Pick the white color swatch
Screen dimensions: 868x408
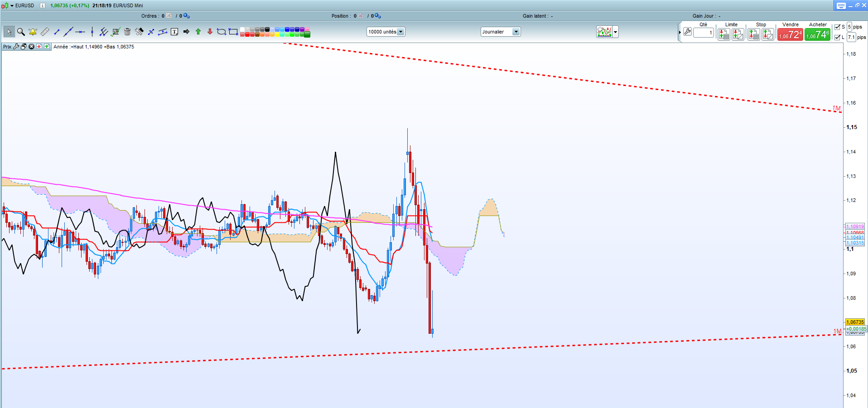(242, 29)
